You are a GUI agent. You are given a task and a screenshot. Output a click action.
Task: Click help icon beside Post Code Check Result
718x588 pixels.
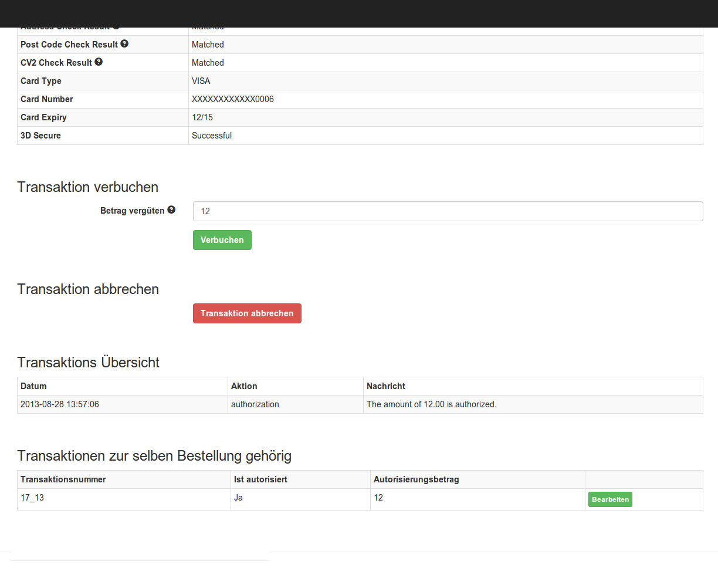(124, 44)
